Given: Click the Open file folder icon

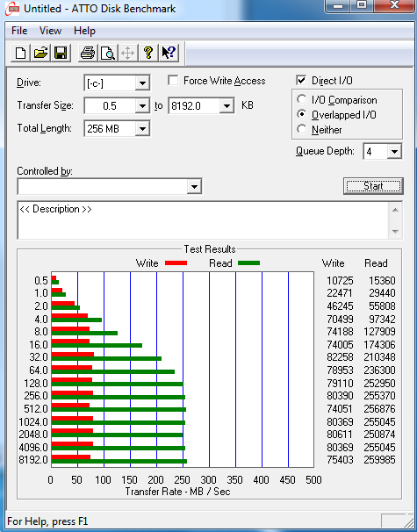Looking at the screenshot, I should tap(40, 53).
